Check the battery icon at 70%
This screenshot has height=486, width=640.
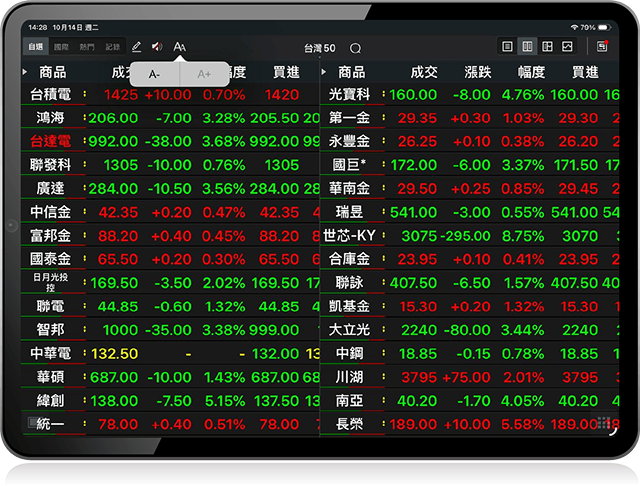pos(604,27)
